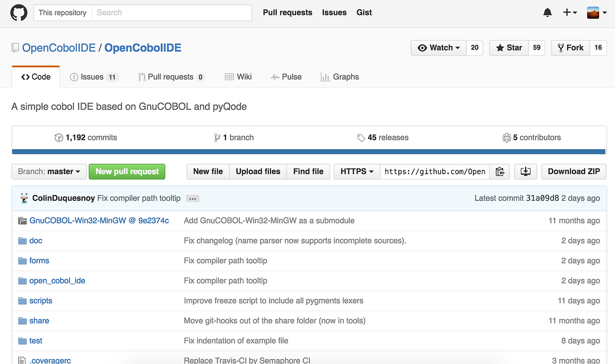615x364 pixels.
Task: Focus the repository search field
Action: (x=171, y=12)
